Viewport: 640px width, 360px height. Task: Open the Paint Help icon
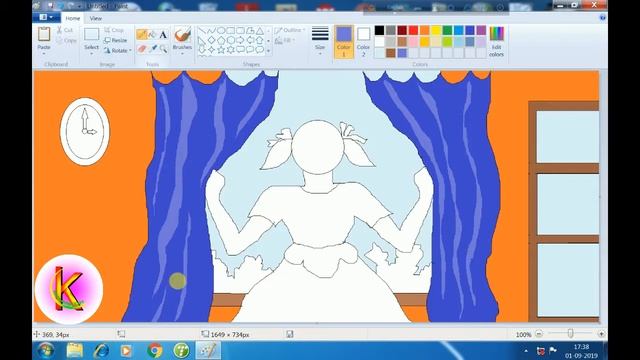(x=602, y=18)
